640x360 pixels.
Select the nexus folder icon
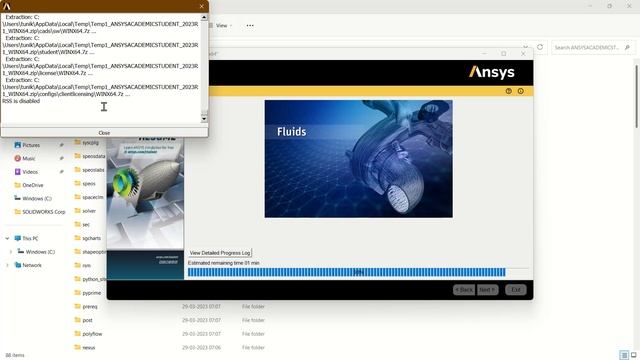tap(78, 347)
